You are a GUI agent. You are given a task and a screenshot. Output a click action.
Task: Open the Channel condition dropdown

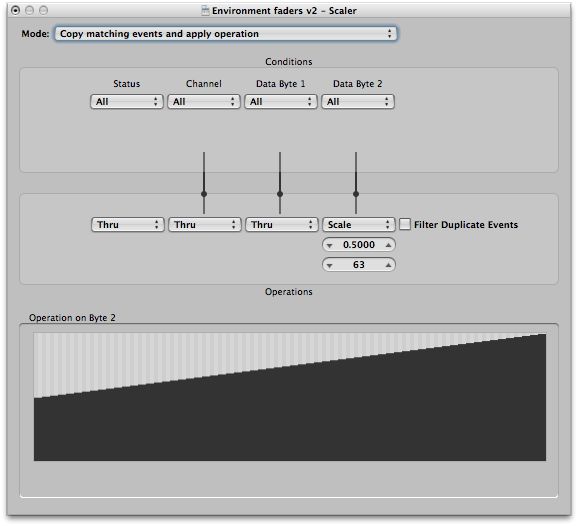(x=203, y=101)
